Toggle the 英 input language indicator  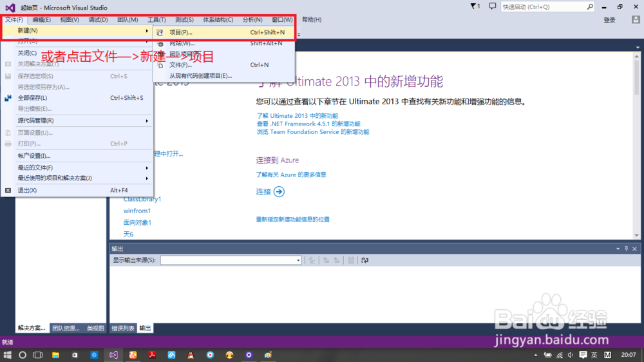(x=594, y=355)
